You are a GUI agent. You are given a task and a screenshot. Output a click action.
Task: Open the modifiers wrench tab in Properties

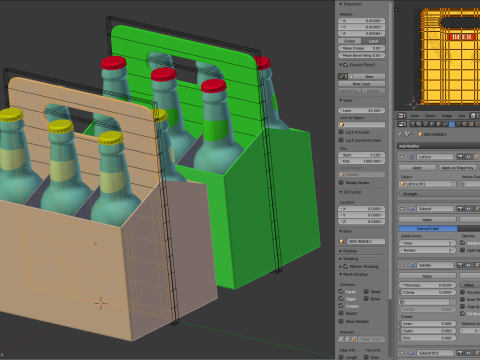click(x=451, y=124)
